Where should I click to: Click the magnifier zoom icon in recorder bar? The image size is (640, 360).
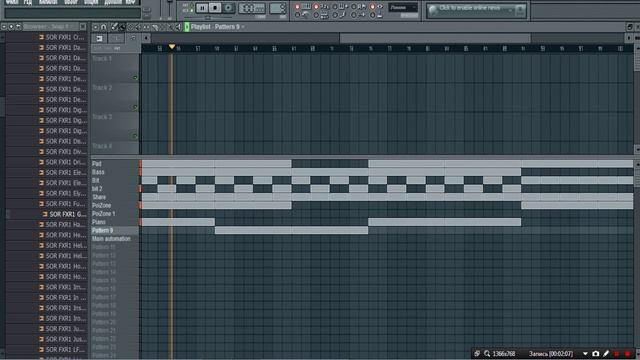click(487, 354)
